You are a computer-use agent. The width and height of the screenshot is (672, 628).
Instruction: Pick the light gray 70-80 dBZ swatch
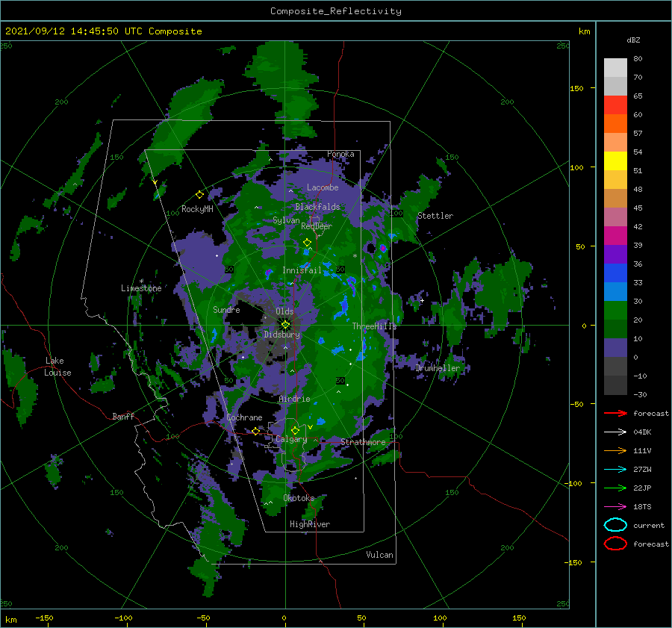615,68
